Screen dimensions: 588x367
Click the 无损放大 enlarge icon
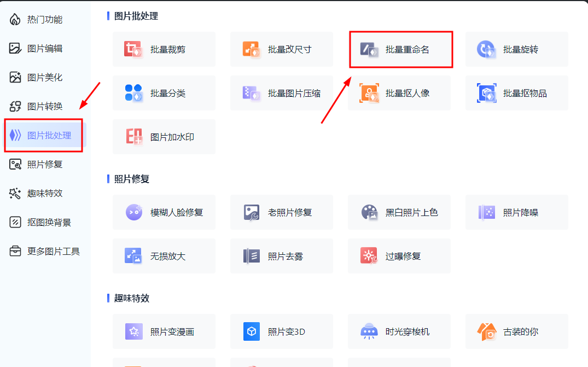tap(133, 256)
